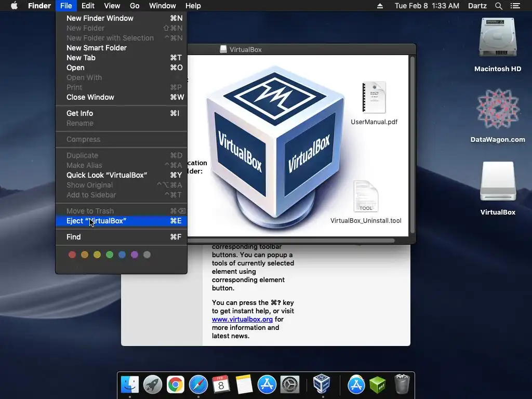Choose New Finder Window menu item
The width and height of the screenshot is (532, 399).
[122, 18]
